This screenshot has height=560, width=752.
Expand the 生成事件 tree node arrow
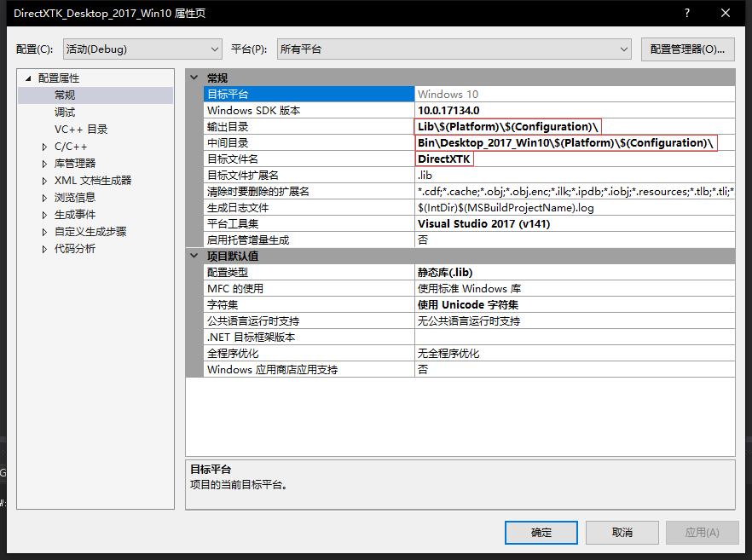[44, 215]
